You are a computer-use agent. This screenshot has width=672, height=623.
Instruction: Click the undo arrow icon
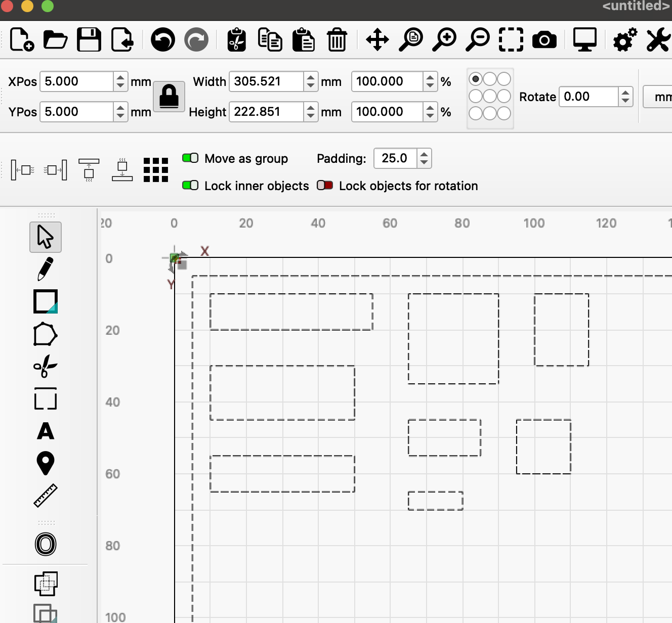pos(163,39)
